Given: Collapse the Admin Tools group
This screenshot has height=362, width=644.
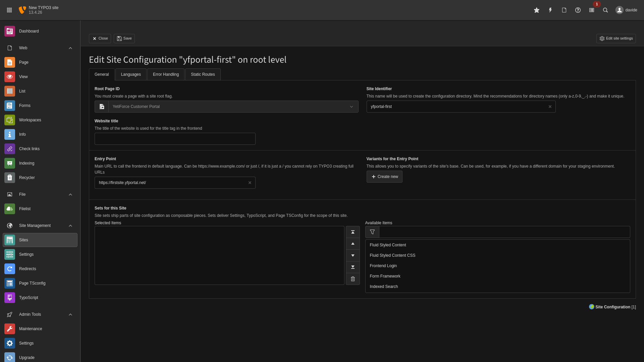Looking at the screenshot, I should 70,314.
